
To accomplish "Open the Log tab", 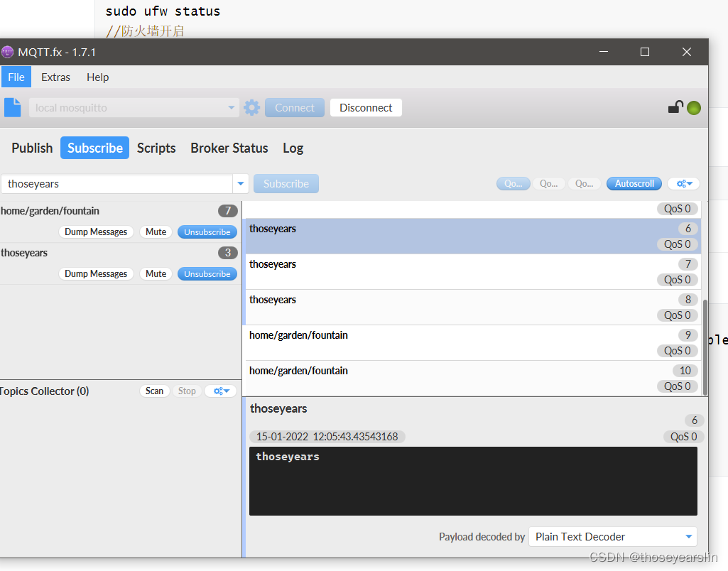I will point(293,148).
